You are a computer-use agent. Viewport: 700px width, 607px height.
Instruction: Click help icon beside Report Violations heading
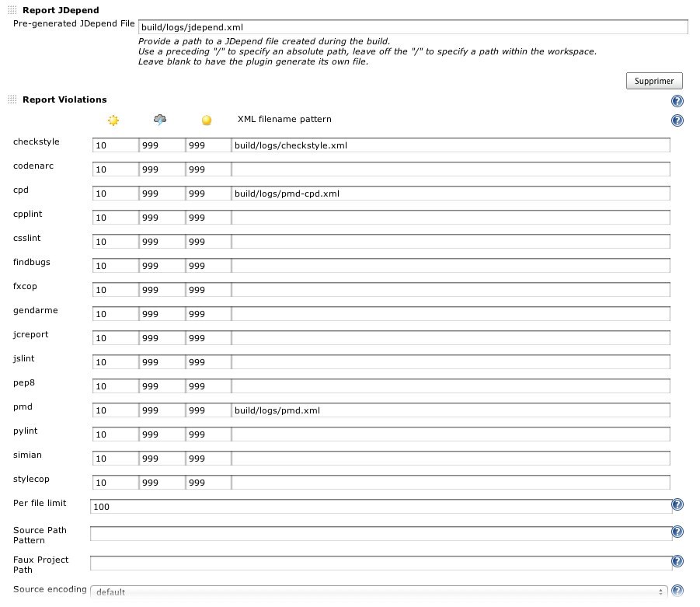(677, 101)
